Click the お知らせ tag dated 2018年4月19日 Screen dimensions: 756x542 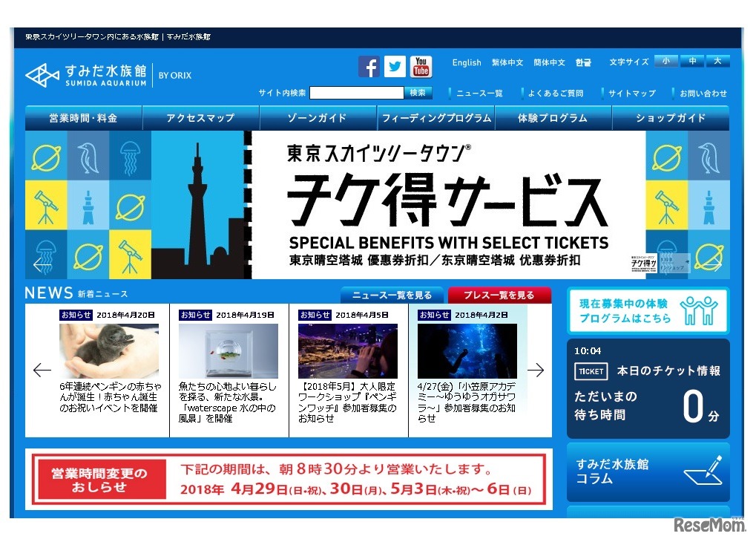pos(196,315)
